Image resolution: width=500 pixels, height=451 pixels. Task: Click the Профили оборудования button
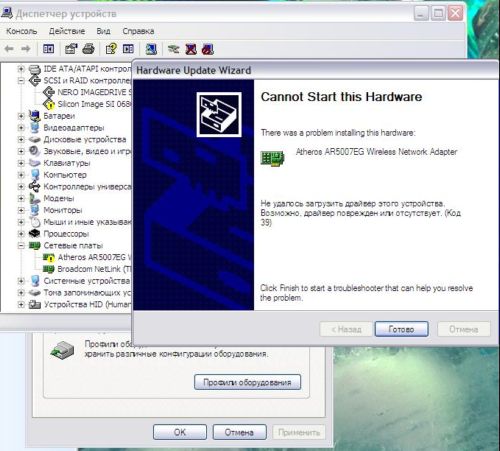point(247,382)
